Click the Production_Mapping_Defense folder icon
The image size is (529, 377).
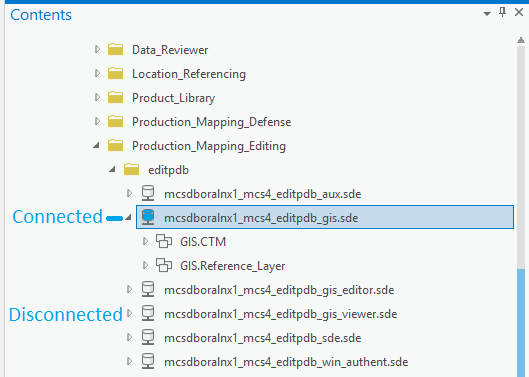[x=116, y=121]
